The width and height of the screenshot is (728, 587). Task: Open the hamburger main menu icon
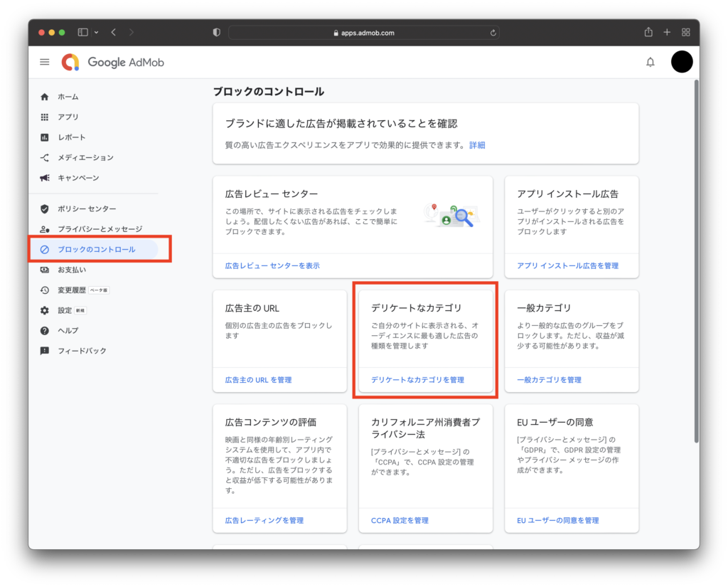45,63
